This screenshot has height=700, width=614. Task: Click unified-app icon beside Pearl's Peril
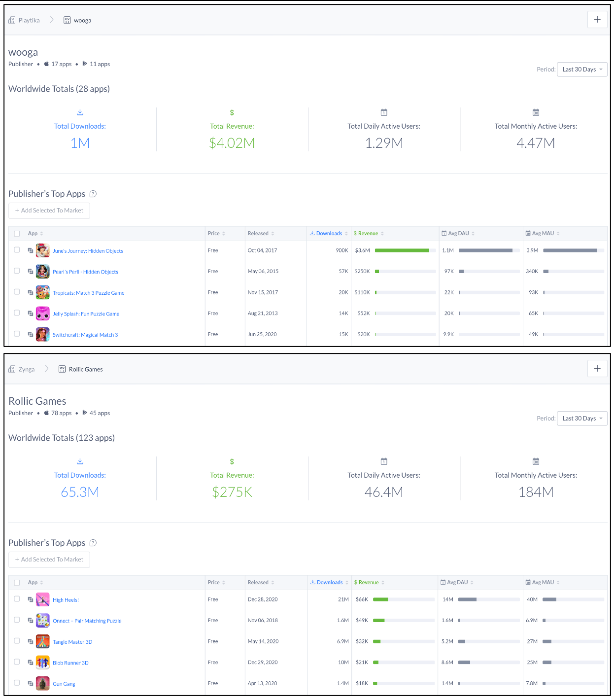[x=31, y=271]
